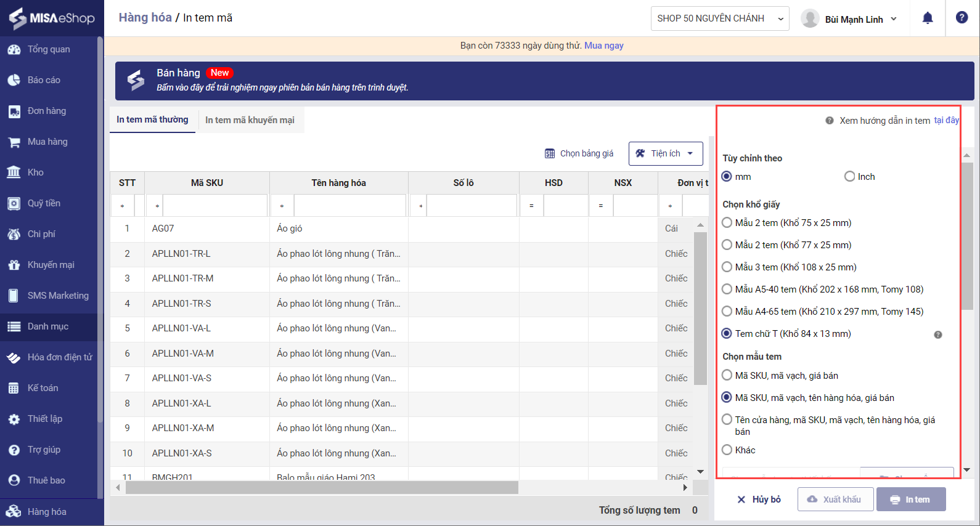Select the In tem mã thường tab
980x526 pixels.
point(152,119)
